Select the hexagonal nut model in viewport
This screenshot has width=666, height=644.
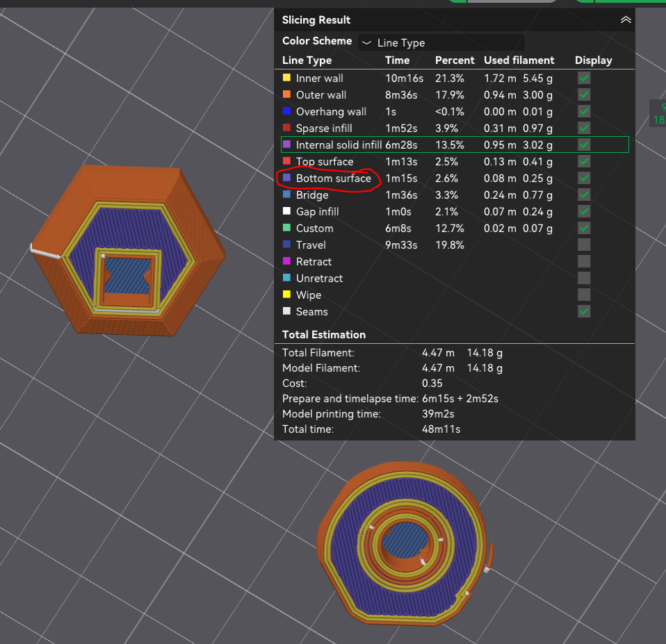point(129,251)
